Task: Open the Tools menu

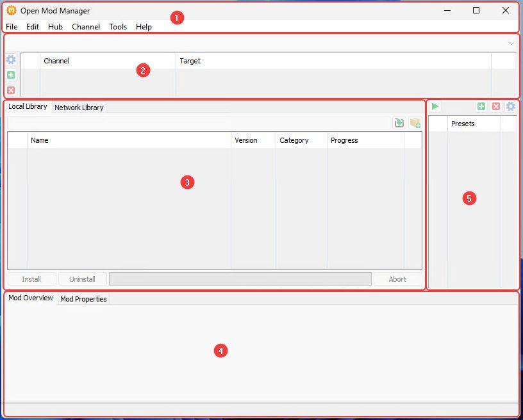Action: [118, 27]
